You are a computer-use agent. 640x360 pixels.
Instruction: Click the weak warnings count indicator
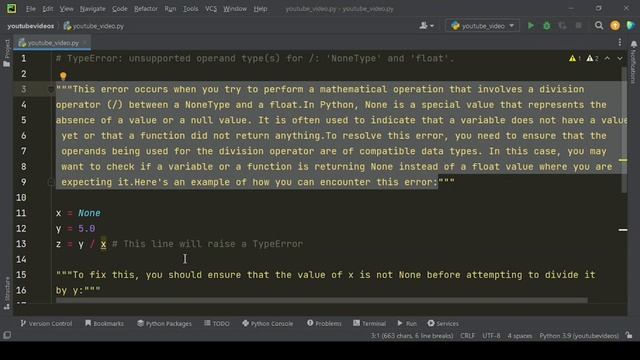[x=592, y=58]
